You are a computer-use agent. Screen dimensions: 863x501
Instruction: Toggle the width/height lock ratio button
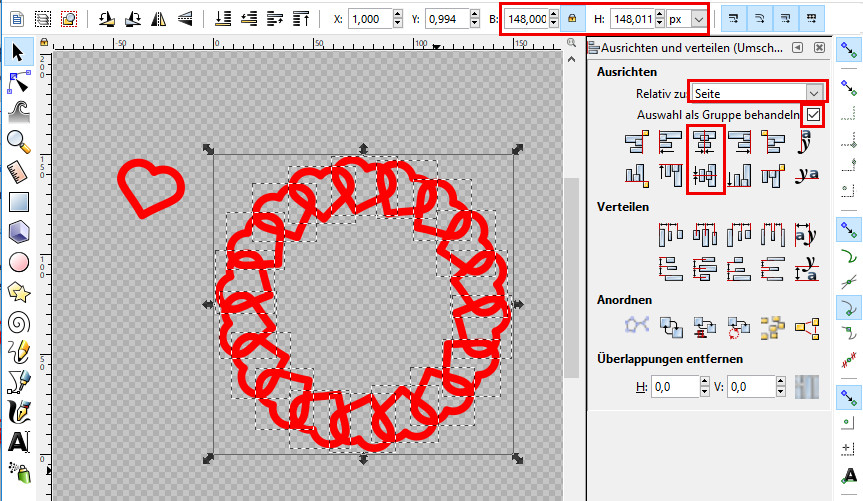point(571,19)
